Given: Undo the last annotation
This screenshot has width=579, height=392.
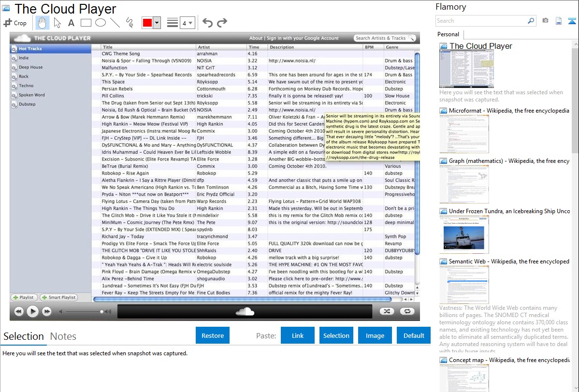Looking at the screenshot, I should coord(207,23).
